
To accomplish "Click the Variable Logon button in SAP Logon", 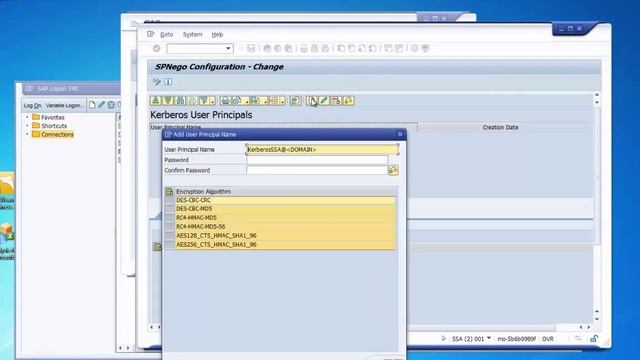I will click(64, 105).
